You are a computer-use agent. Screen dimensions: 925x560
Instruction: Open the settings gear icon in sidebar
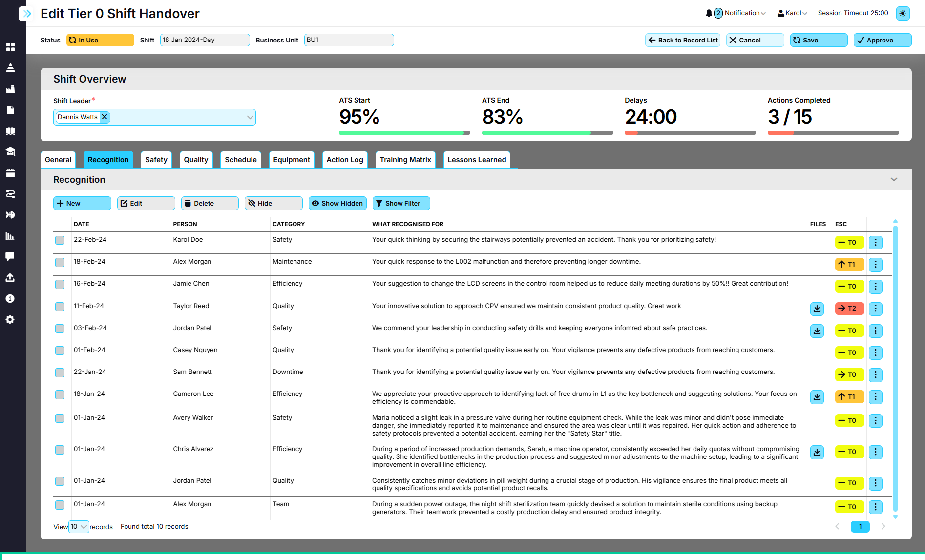(10, 320)
